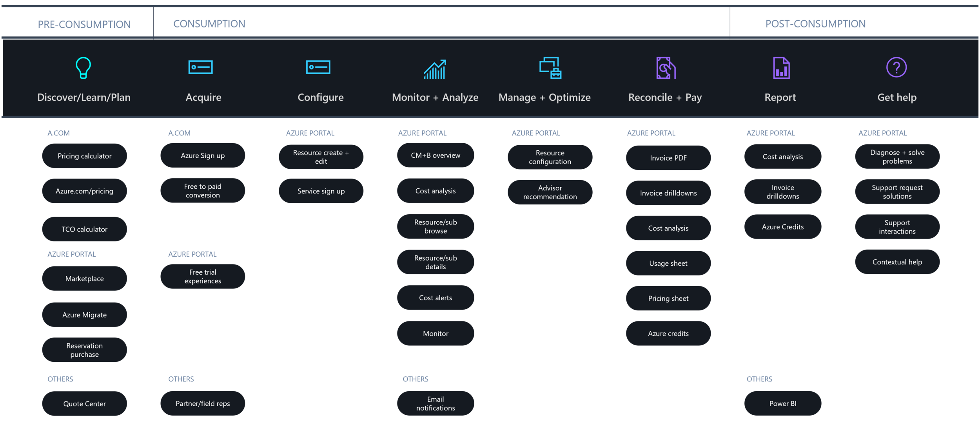The image size is (980, 436).
Task: Select the CONSUMPTION header tab
Action: pyautogui.click(x=209, y=24)
